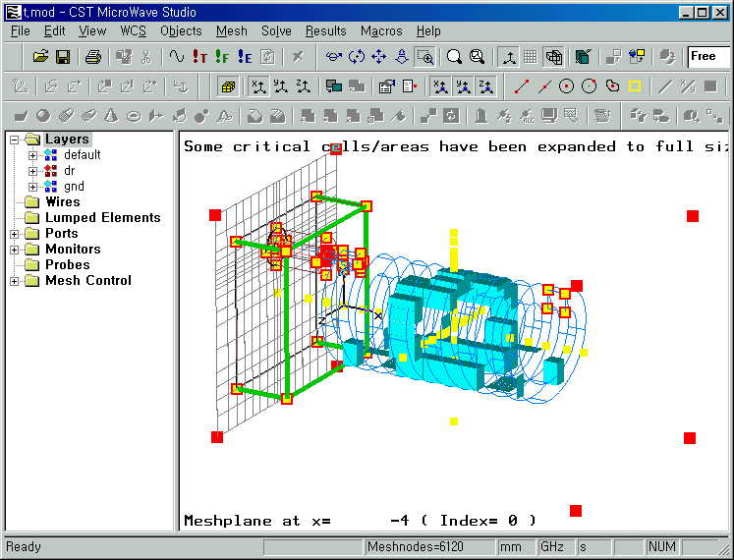Pick edge midpoint tool icon
Screen dimensions: 734x560
click(x=544, y=86)
